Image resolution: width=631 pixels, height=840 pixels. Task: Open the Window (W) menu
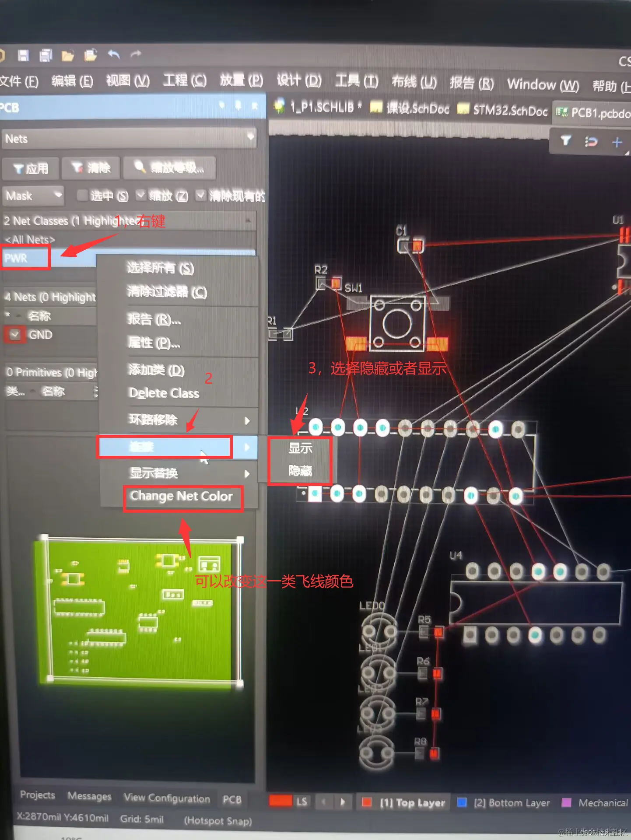pos(543,84)
